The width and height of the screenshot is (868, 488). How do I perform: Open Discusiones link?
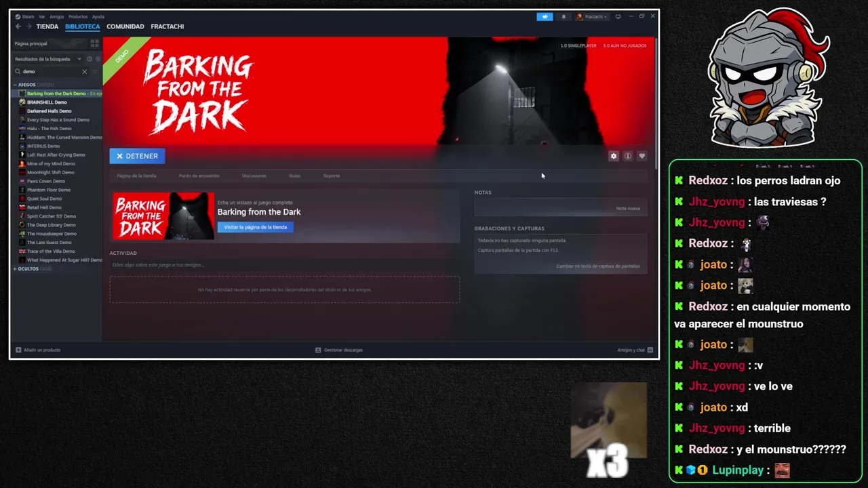[x=254, y=176]
